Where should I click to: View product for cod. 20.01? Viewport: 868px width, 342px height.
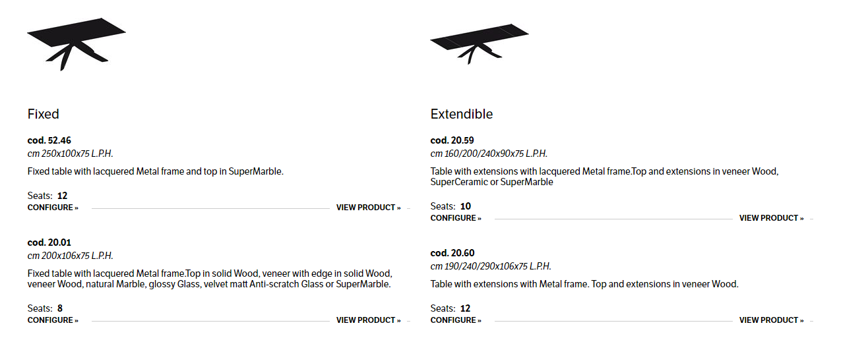pyautogui.click(x=368, y=320)
